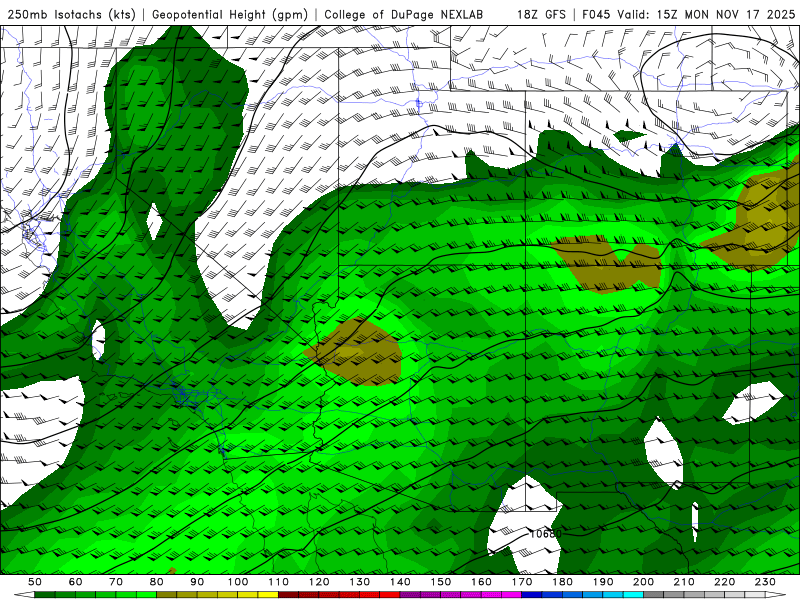800x600 pixels.
Task: Click the '70' value on the color scale
Action: click(116, 582)
